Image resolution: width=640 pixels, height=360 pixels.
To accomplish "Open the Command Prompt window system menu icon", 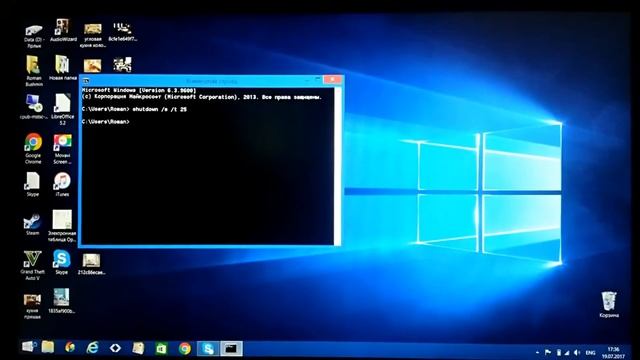I will (x=86, y=81).
